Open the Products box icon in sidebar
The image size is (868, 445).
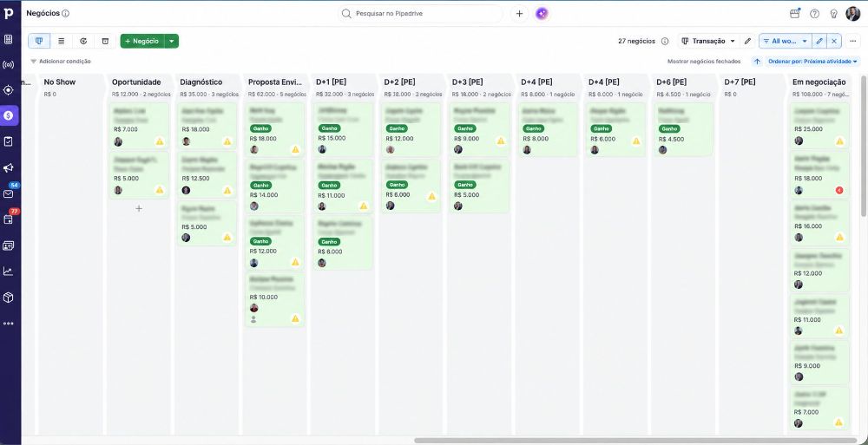[9, 298]
